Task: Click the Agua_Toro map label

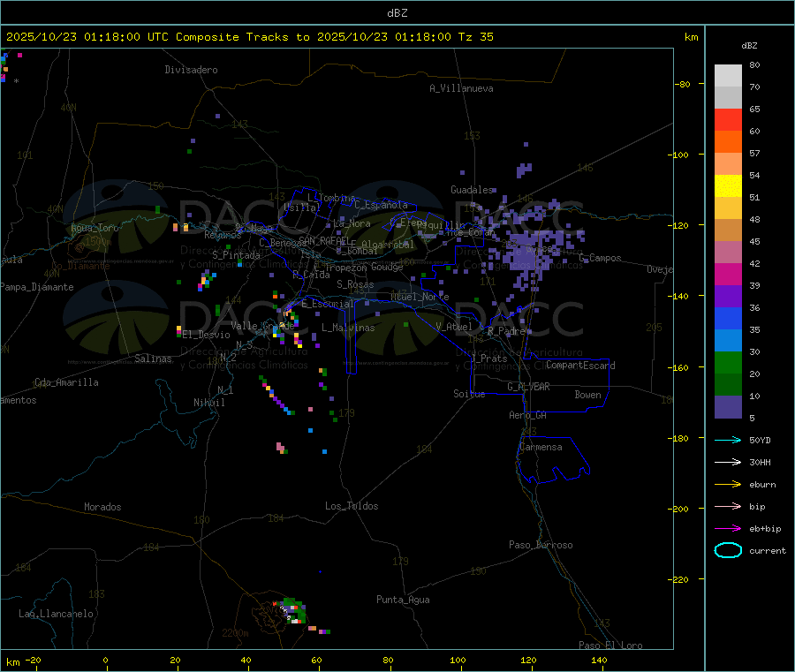Action: point(95,228)
